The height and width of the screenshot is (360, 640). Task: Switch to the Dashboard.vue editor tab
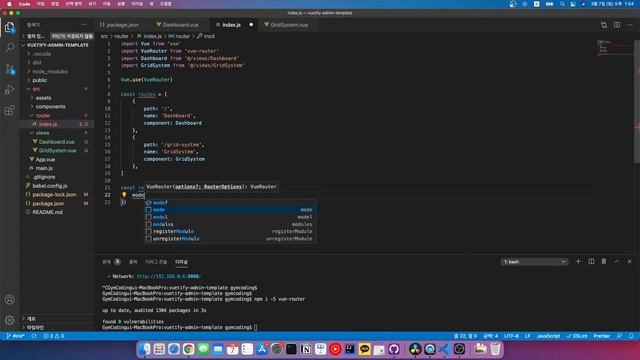point(181,25)
